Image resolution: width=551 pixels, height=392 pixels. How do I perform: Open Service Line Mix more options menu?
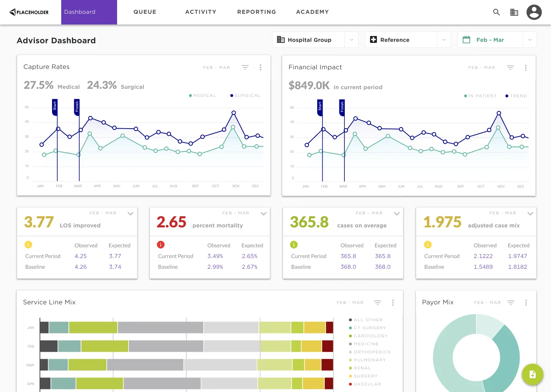click(x=393, y=303)
